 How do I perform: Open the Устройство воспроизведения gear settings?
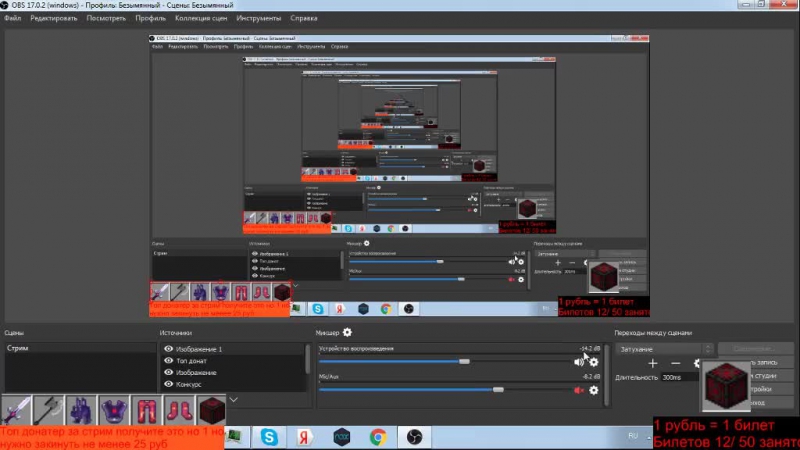coord(594,362)
